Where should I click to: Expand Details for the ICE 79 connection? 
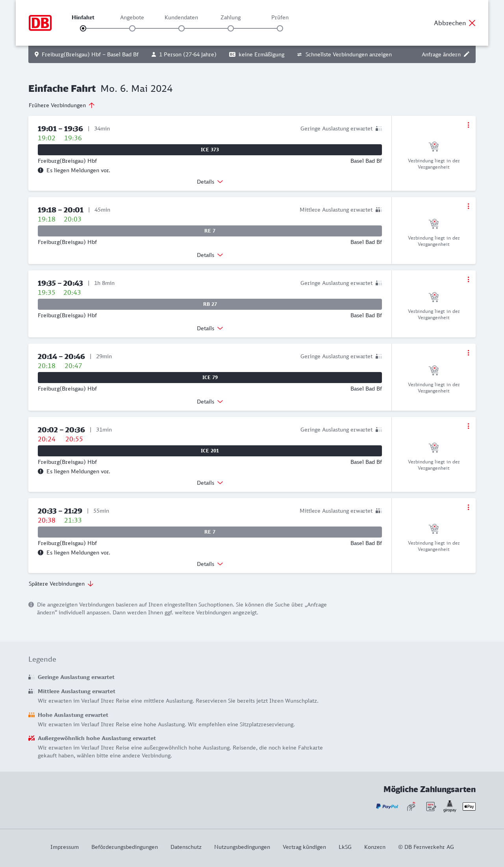210,402
